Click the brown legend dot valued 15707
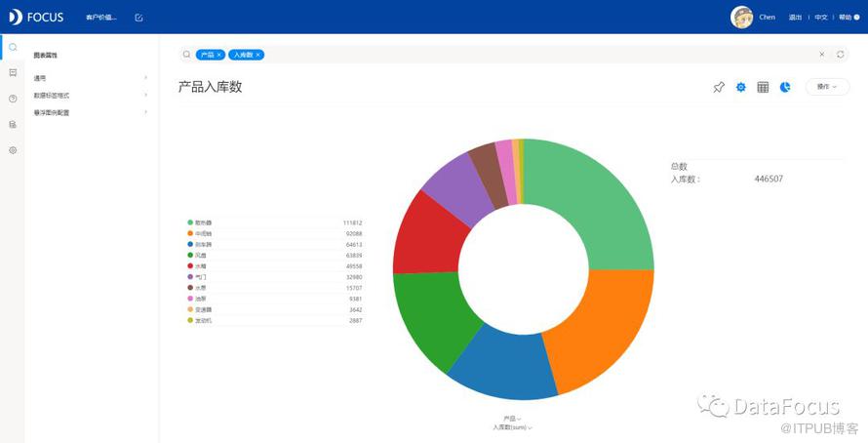 coord(190,288)
